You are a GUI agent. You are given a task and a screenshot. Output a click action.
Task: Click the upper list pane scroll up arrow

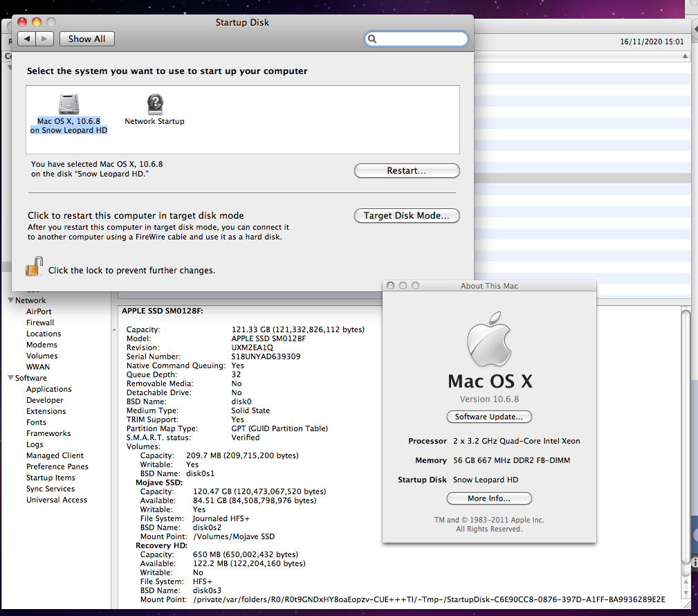pyautogui.click(x=685, y=56)
